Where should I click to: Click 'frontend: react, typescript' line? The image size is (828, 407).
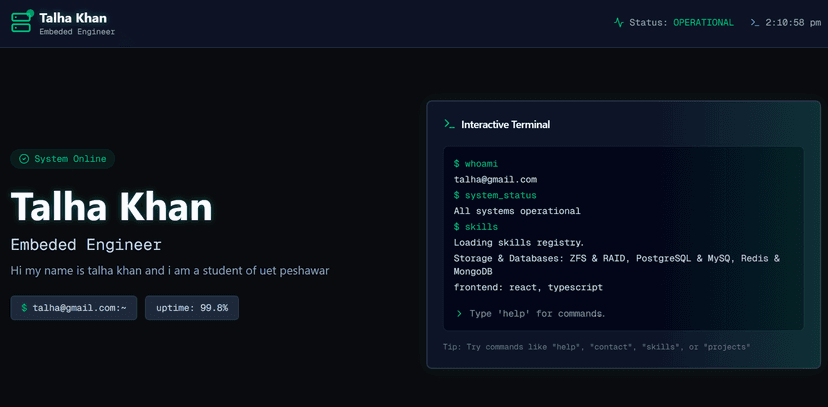(x=528, y=288)
